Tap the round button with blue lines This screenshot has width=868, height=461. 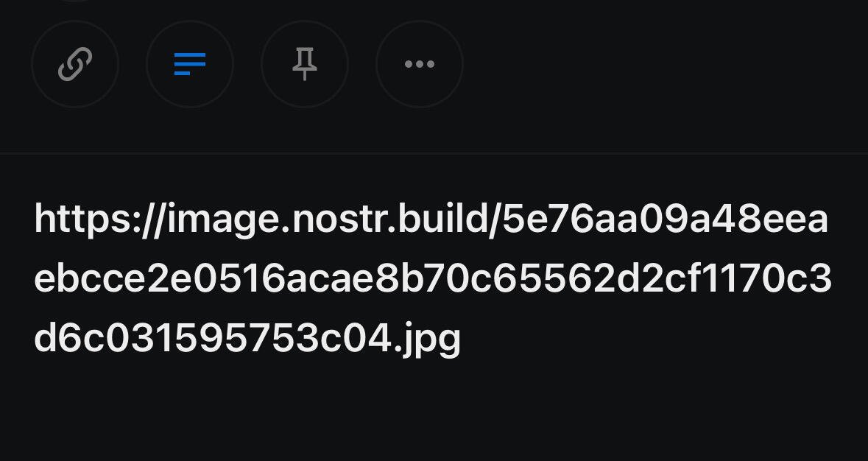tap(190, 64)
